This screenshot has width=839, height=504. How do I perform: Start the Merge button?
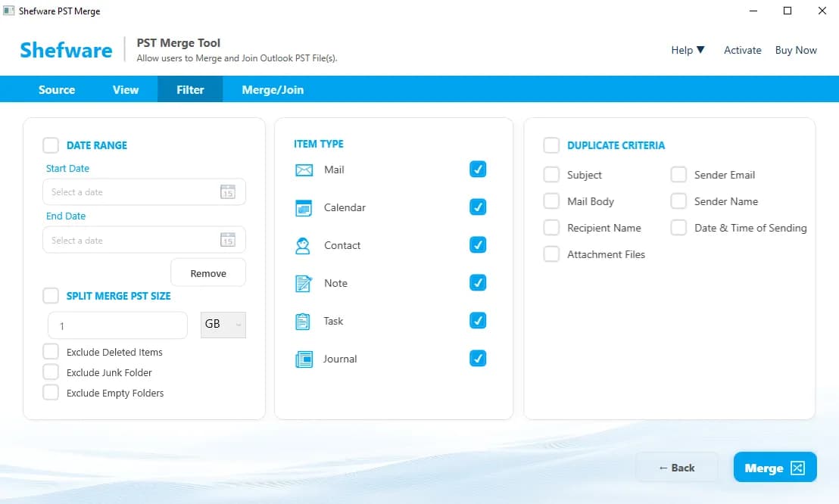[775, 468]
